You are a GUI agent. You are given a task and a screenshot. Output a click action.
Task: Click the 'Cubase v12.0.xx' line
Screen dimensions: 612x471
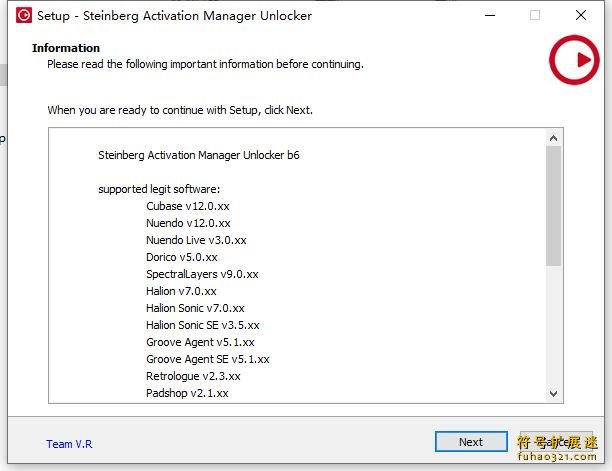tap(188, 206)
